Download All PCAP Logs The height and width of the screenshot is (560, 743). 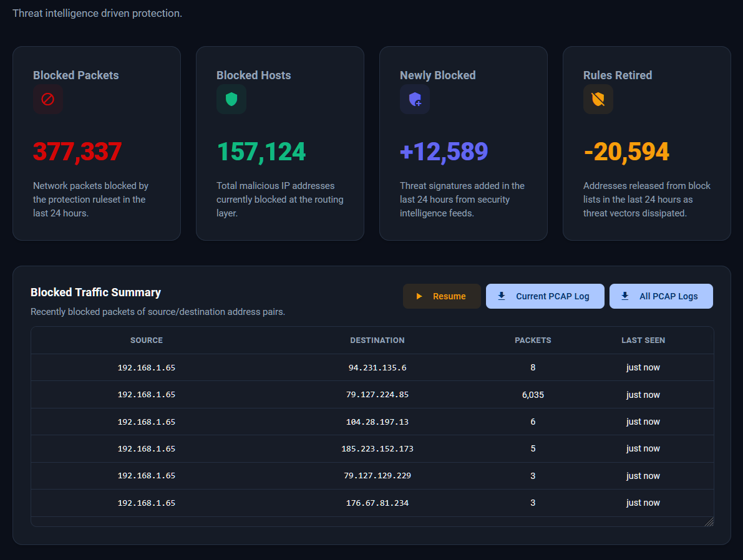pos(661,296)
